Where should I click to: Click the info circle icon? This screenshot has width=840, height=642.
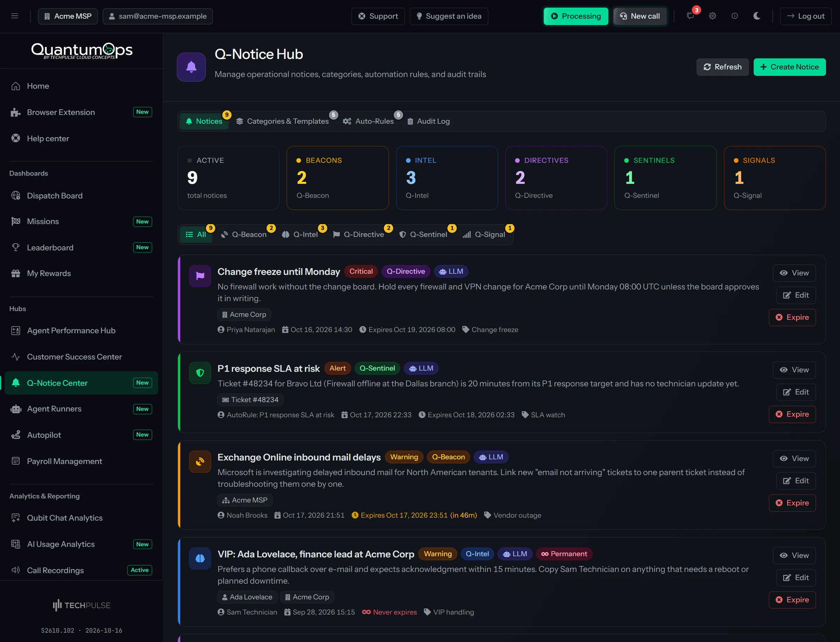point(735,16)
